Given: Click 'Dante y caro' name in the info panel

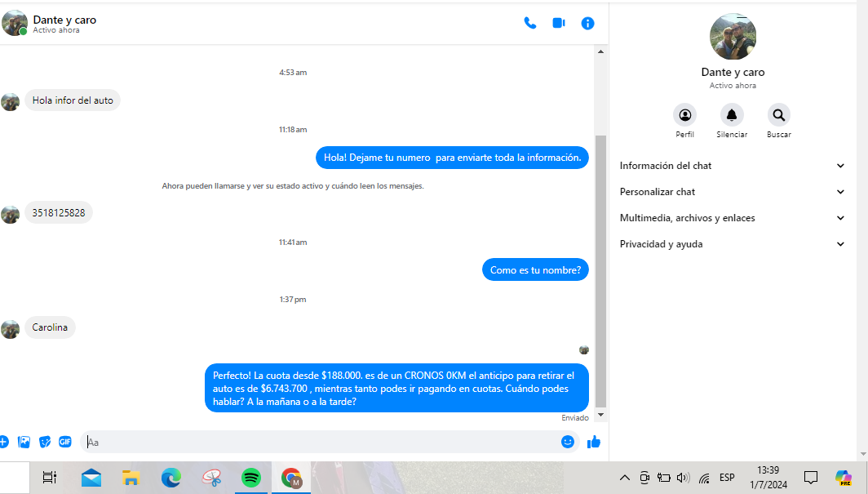Looking at the screenshot, I should click(733, 72).
